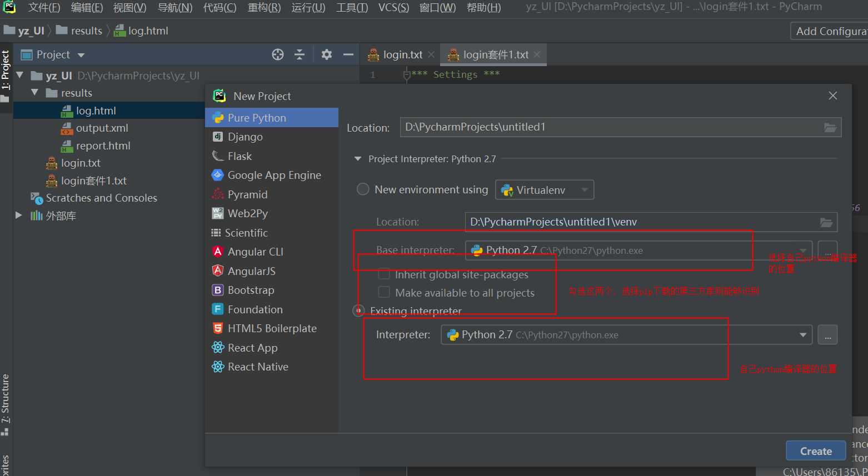The height and width of the screenshot is (476, 868).
Task: Open the 帮助(H) menu
Action: (483, 8)
